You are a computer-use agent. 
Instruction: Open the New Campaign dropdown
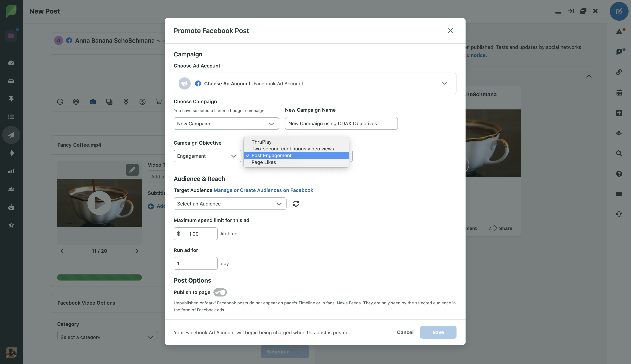[x=226, y=124]
